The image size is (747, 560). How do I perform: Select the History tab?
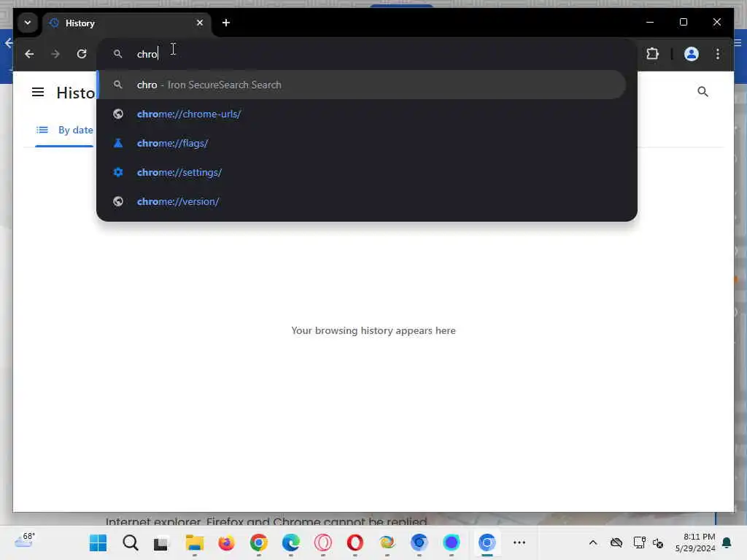[127, 23]
